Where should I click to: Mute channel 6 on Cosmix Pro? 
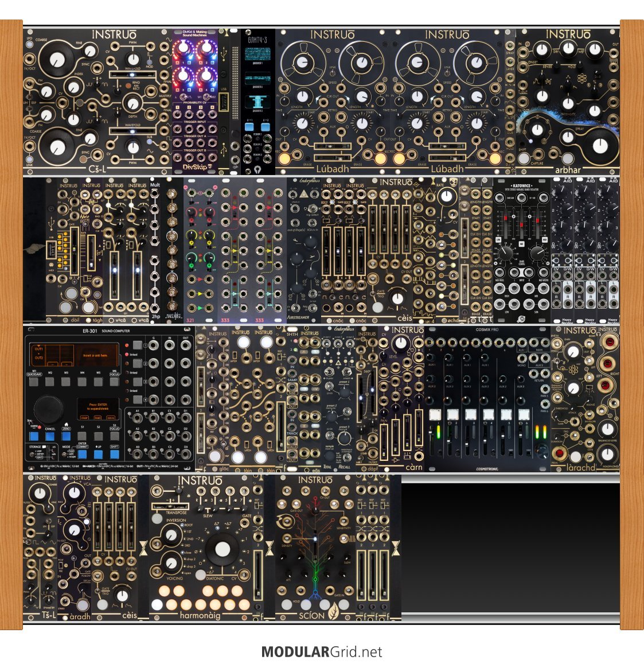tap(524, 414)
